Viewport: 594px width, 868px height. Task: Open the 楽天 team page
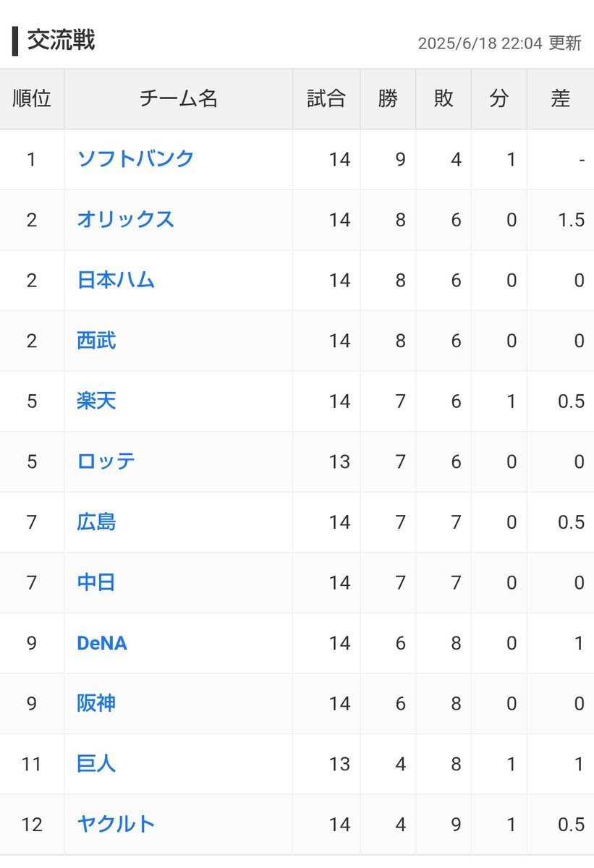coord(96,401)
